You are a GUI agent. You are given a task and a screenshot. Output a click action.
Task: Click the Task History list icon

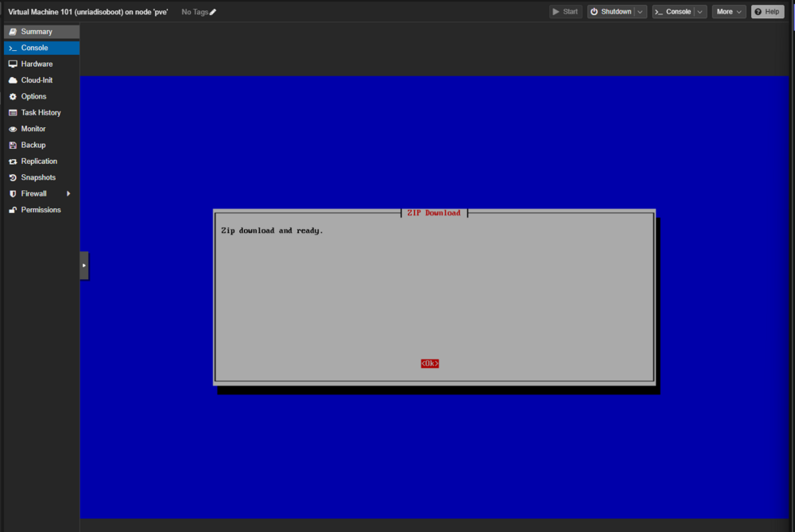[13, 113]
